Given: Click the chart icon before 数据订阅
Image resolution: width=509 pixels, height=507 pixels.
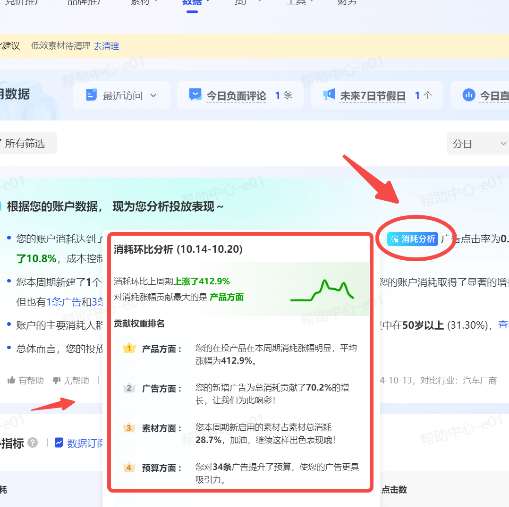Looking at the screenshot, I should [59, 443].
